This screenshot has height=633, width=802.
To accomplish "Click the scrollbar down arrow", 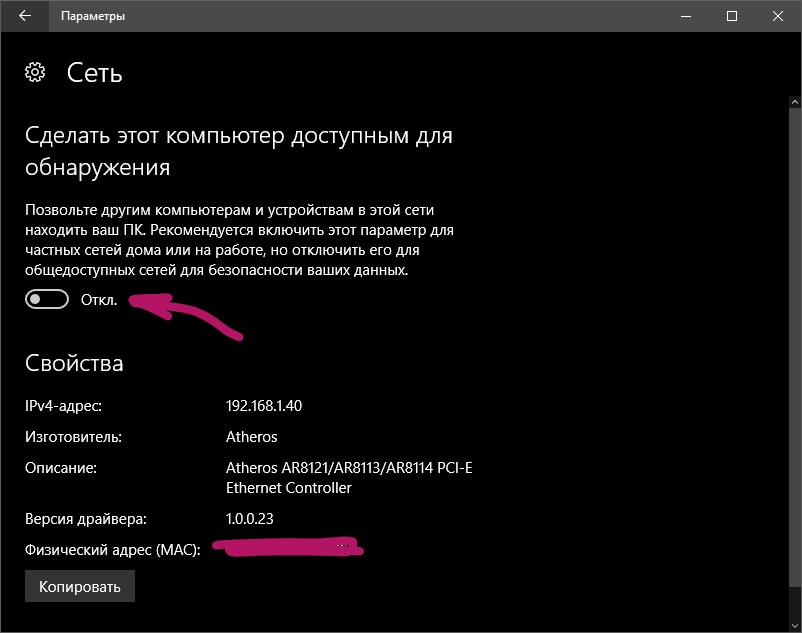I will click(x=795, y=624).
